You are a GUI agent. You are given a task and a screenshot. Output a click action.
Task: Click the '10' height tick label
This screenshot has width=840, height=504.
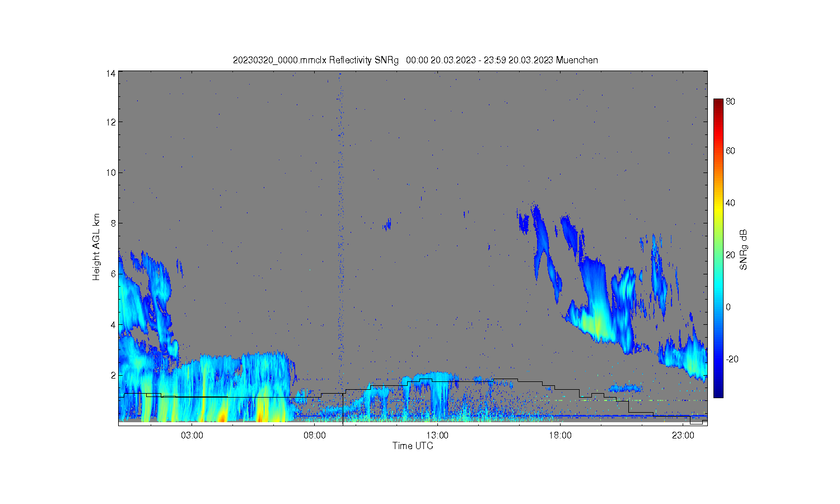pos(111,172)
